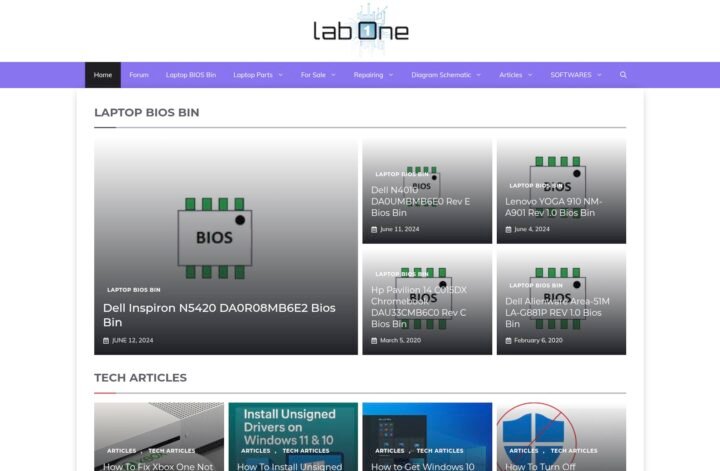Select the For Sale menu label

click(313, 75)
